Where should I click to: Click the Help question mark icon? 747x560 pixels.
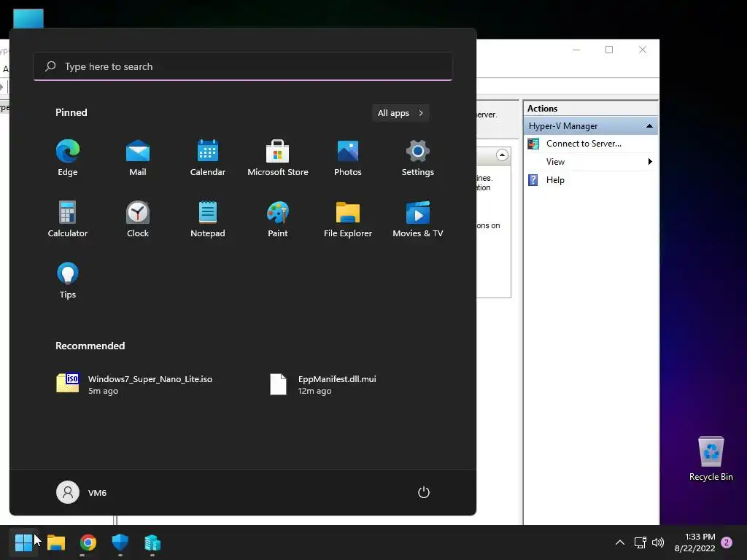(533, 180)
